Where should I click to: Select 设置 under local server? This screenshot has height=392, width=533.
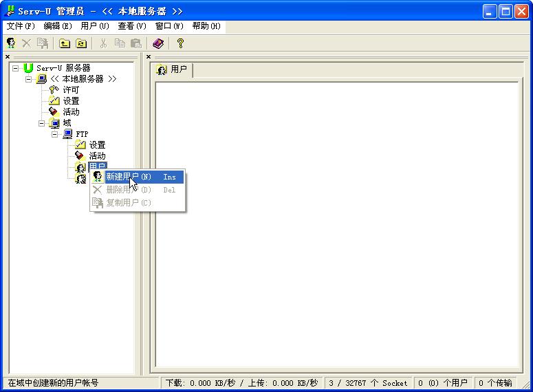tap(71, 101)
